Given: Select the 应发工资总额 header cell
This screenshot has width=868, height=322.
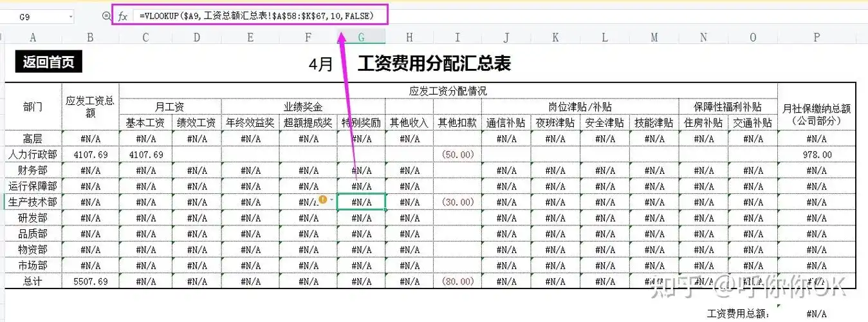Looking at the screenshot, I should click(90, 106).
